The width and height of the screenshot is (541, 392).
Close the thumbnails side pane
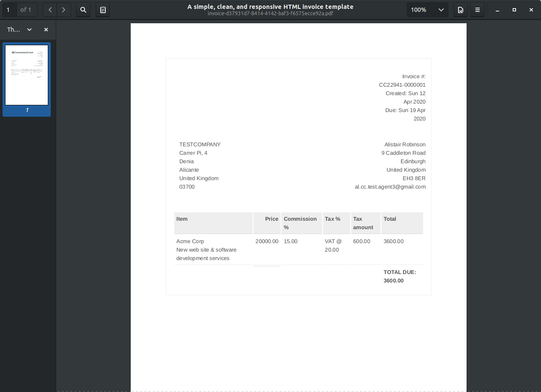point(46,30)
